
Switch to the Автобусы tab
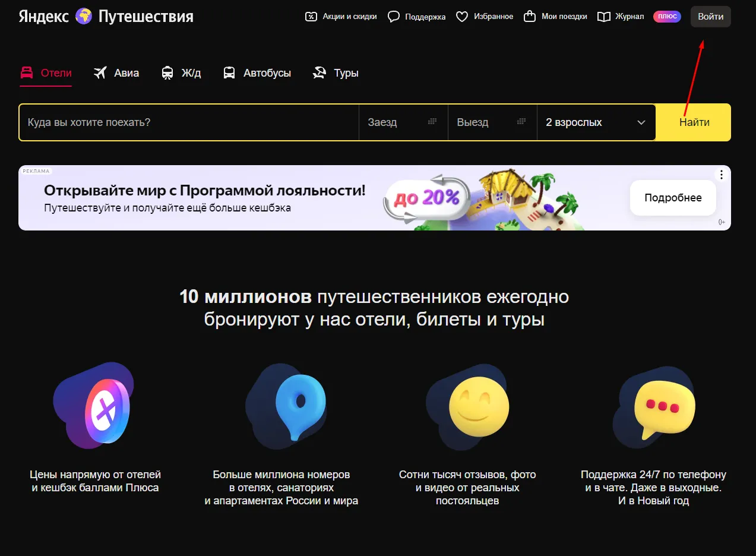(257, 73)
